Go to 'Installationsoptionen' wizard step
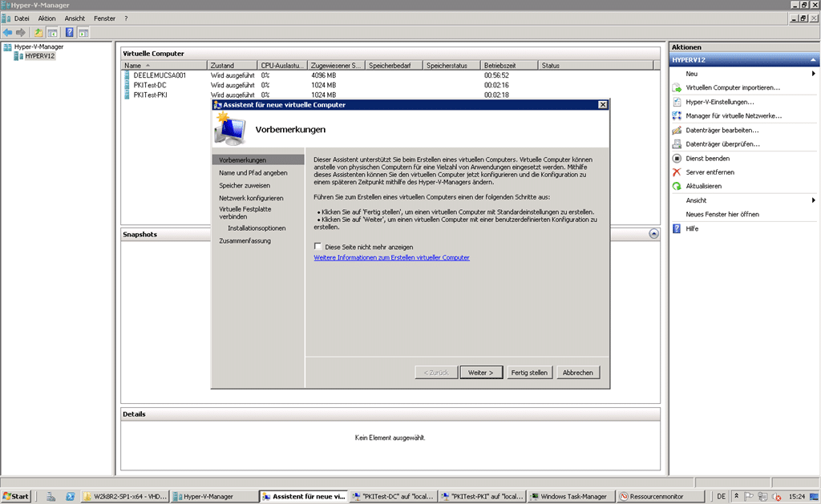The width and height of the screenshot is (821, 504). [257, 228]
